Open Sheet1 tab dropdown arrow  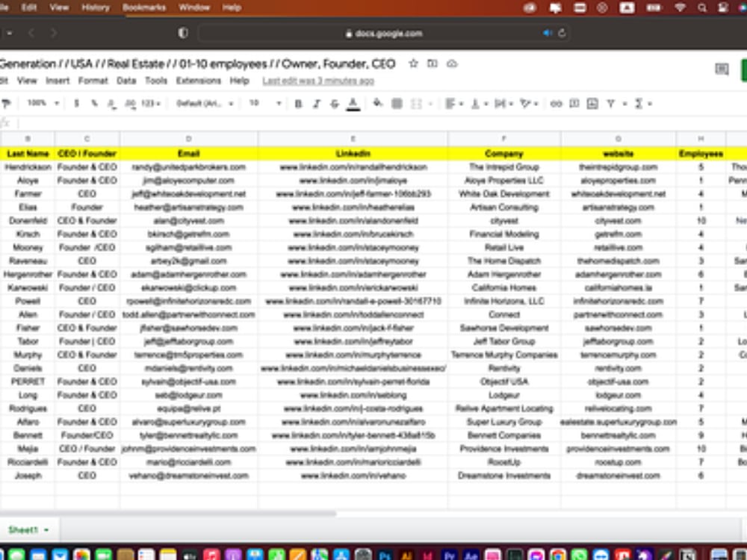tap(46, 530)
